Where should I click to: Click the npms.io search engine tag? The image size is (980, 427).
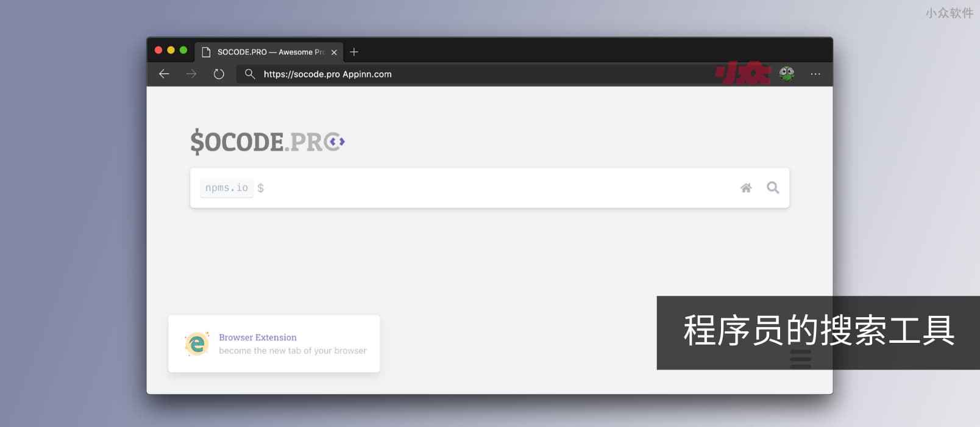coord(226,188)
